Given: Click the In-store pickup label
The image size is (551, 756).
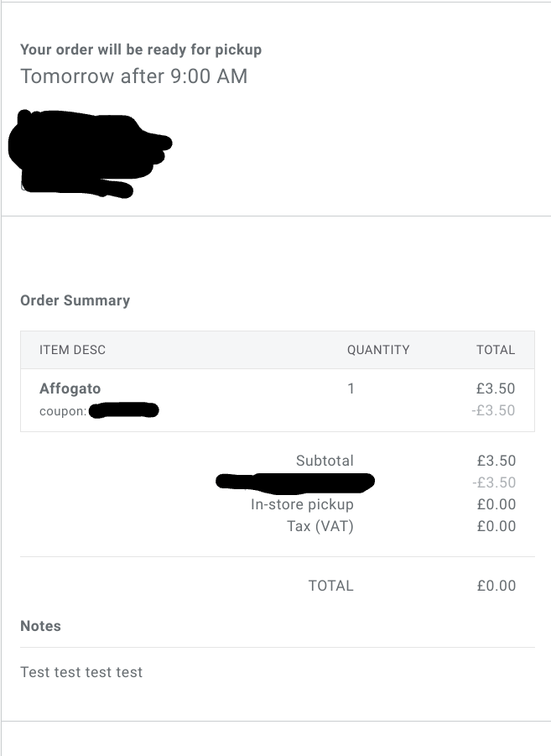Looking at the screenshot, I should pos(302,504).
